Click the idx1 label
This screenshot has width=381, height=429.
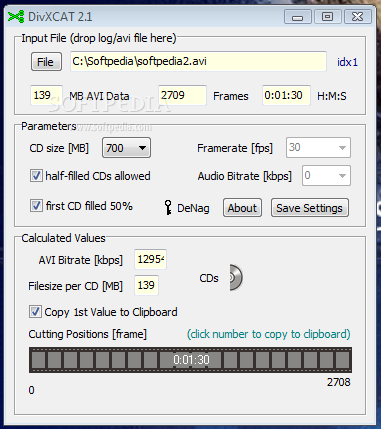click(347, 62)
